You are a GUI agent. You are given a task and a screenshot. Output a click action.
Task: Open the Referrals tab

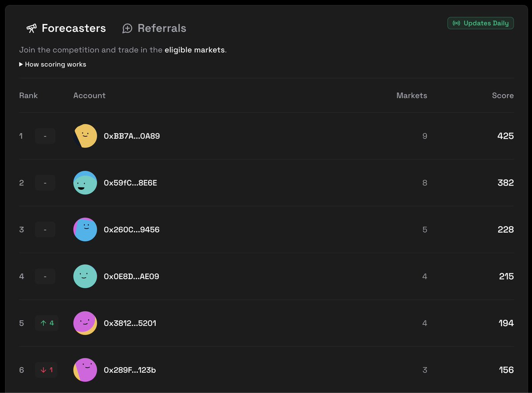point(154,28)
